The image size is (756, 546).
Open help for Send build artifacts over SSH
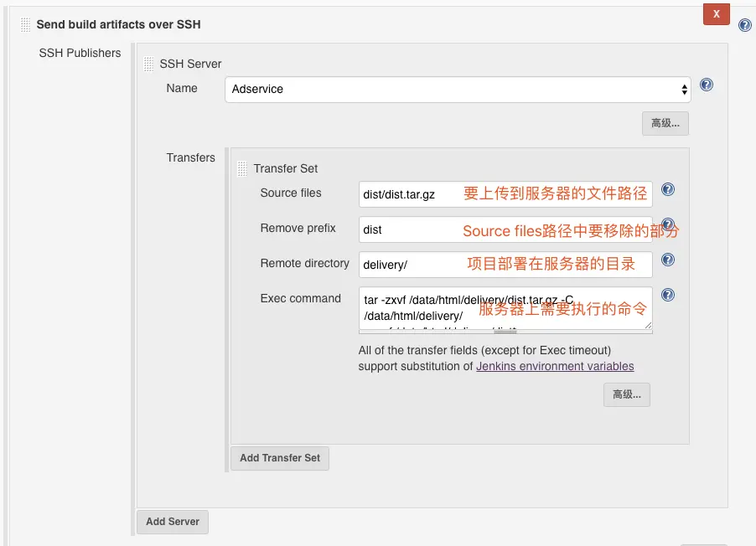744,26
